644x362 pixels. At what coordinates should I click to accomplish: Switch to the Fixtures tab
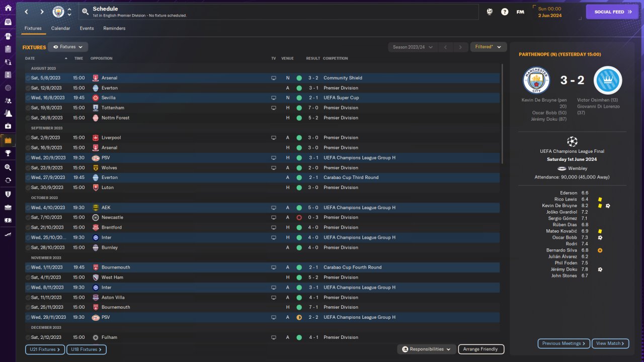click(x=33, y=28)
